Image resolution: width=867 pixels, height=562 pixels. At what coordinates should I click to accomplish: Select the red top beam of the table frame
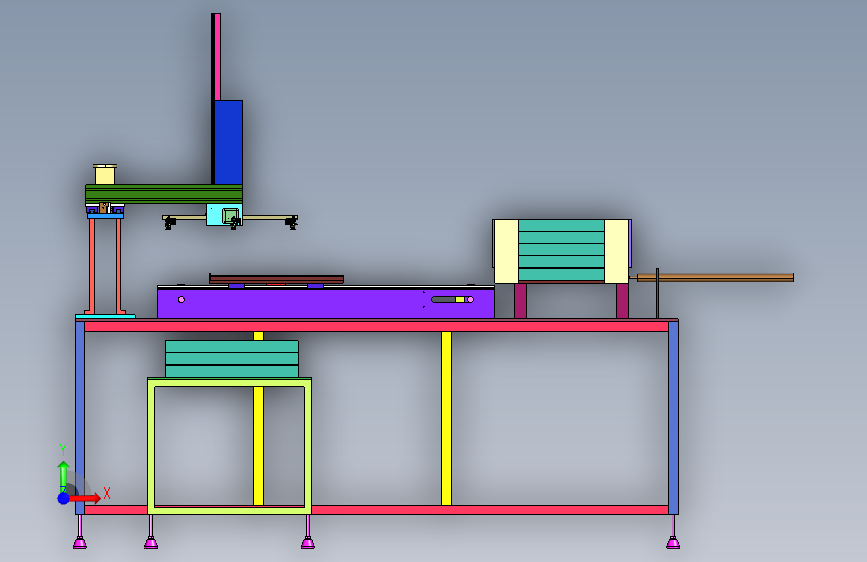click(377, 326)
